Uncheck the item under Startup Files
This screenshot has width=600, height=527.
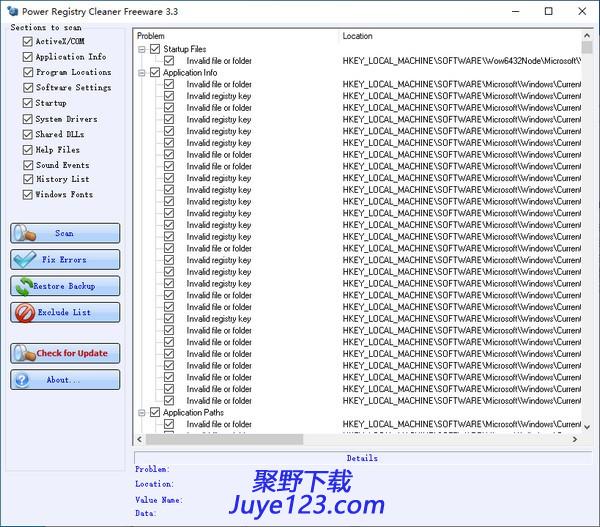point(169,61)
